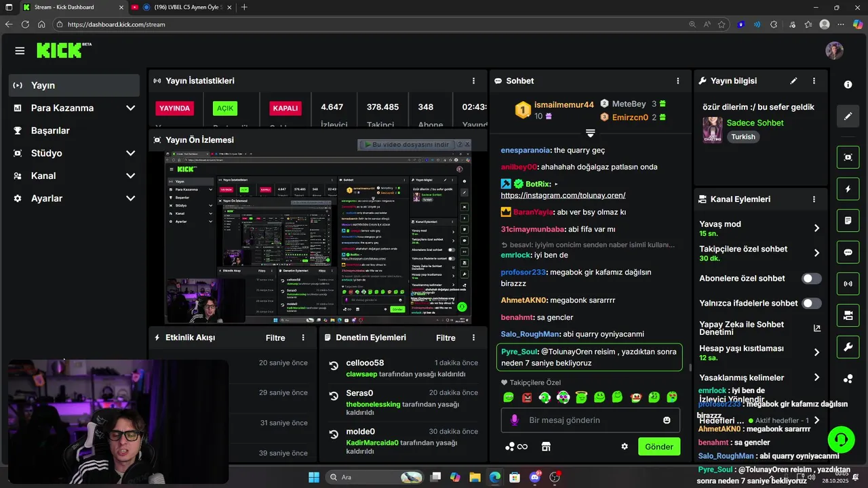Click undo icon beside molde0 entry
The image size is (868, 488).
click(x=334, y=434)
